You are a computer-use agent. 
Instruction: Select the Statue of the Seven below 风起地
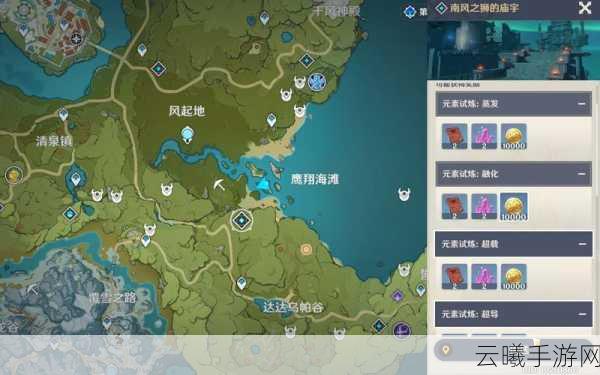point(187,135)
